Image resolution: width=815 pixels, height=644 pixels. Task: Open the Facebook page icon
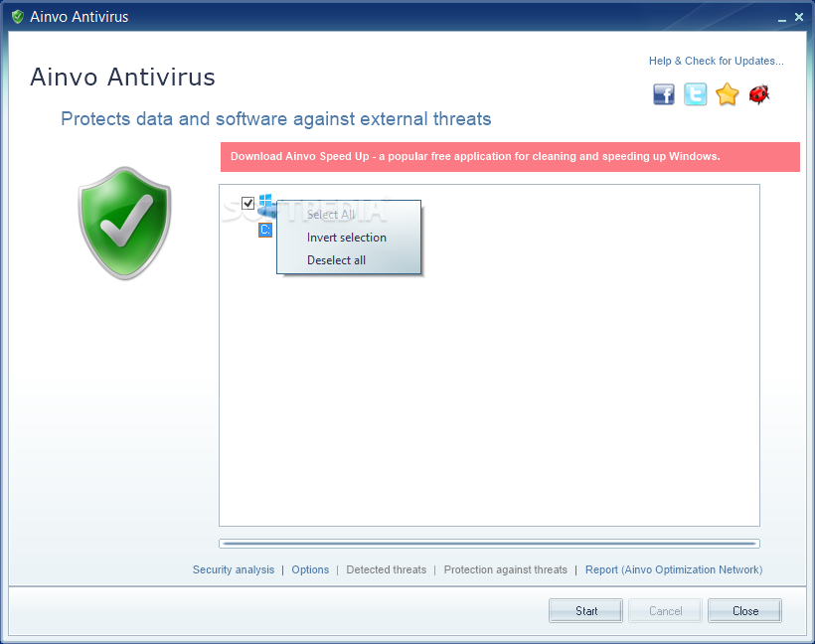tap(664, 94)
